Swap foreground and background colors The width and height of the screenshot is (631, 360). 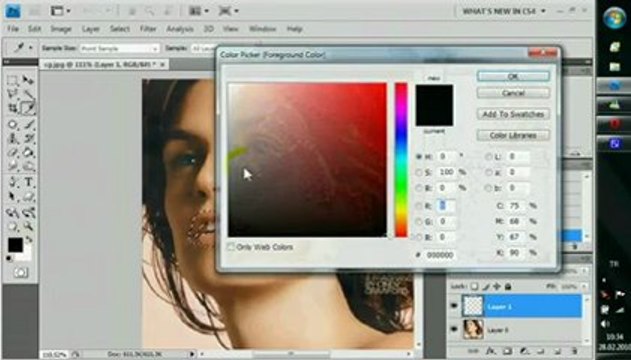(x=29, y=240)
